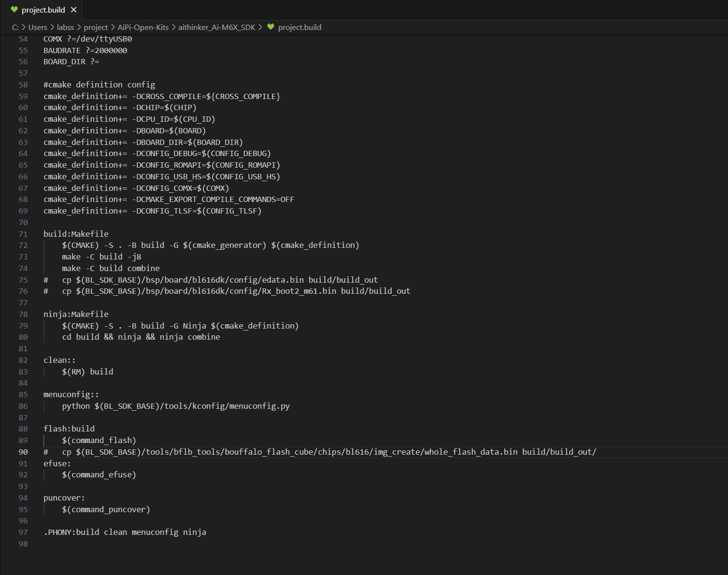Click the '#cmake definition config' comment

pyautogui.click(x=99, y=85)
